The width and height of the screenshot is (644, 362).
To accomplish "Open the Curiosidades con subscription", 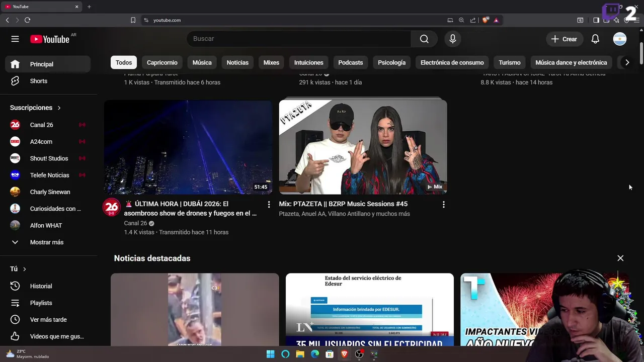I will tap(48, 209).
